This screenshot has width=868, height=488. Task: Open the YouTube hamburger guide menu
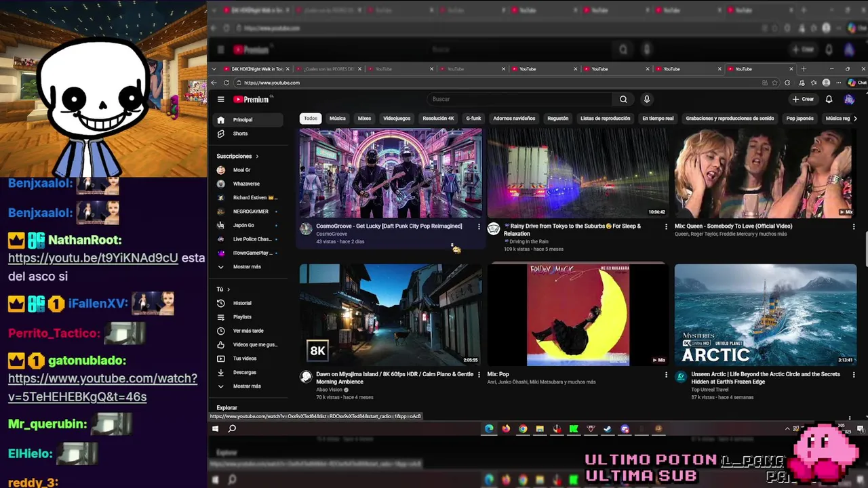coord(220,99)
